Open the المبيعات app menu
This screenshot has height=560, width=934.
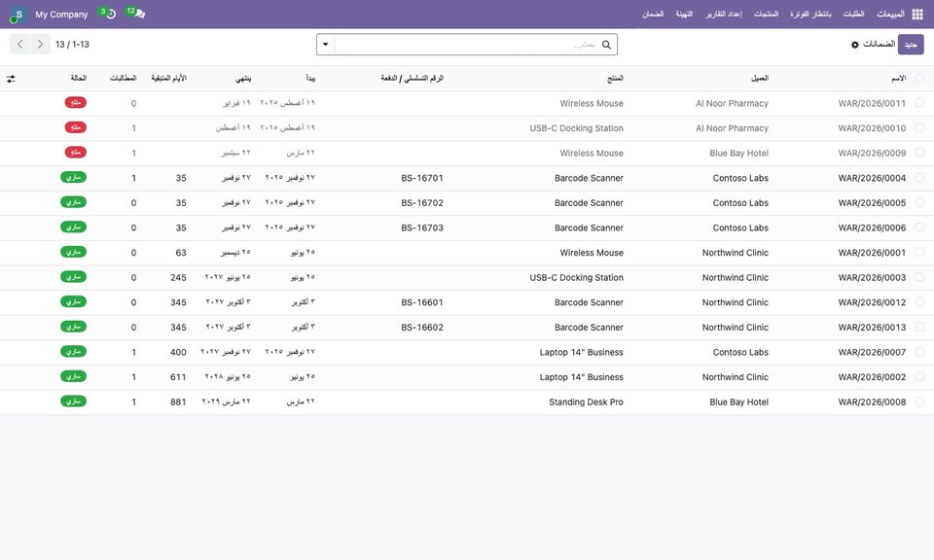pos(890,15)
